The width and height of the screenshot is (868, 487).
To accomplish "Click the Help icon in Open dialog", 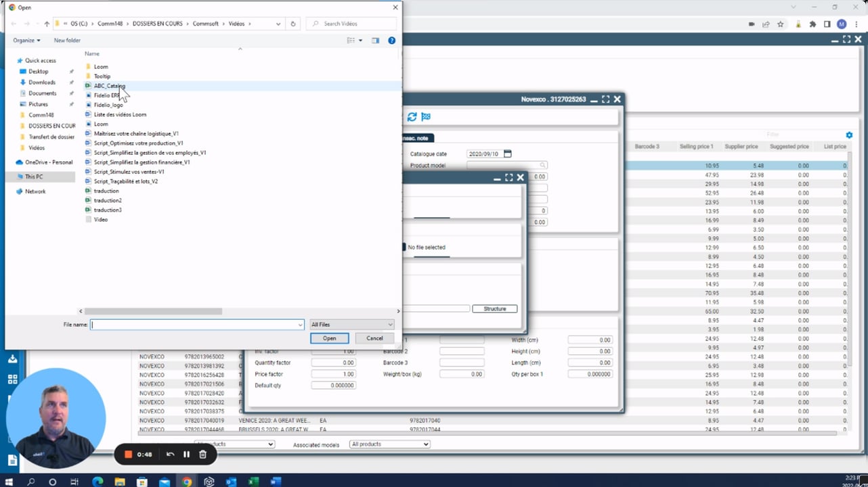I will [x=391, y=41].
